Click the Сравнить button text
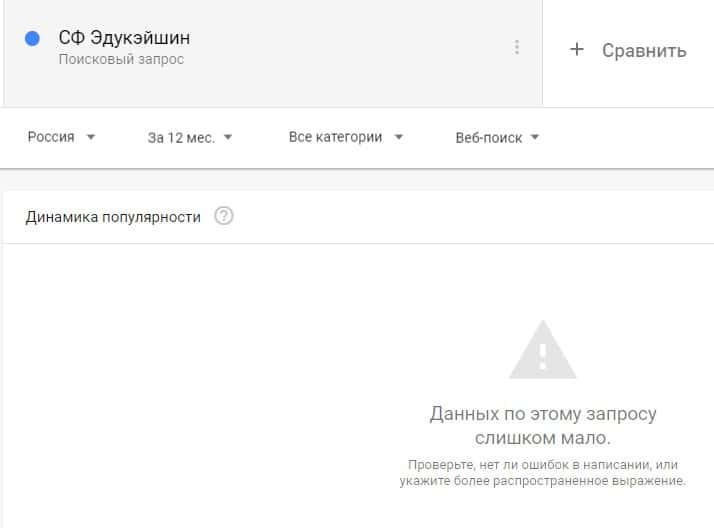Viewport: 714px width, 528px height. coord(644,51)
